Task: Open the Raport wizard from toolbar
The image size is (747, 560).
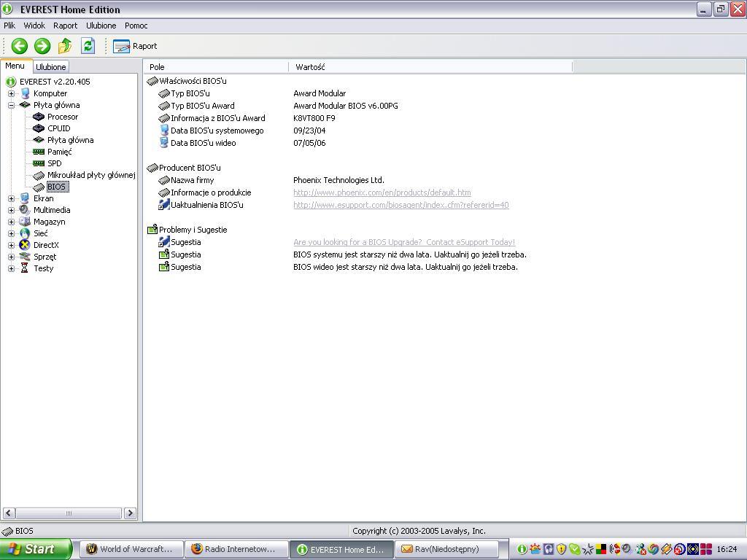Action: [x=135, y=46]
